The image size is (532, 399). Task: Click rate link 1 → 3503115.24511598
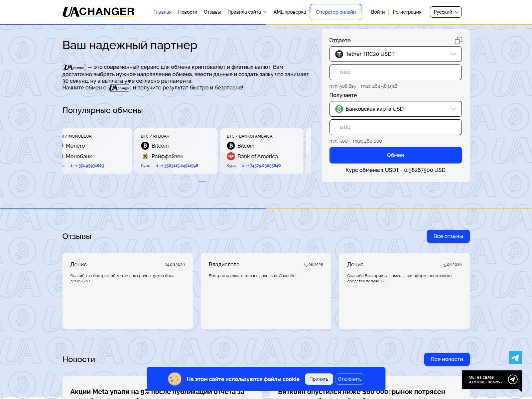177,166
